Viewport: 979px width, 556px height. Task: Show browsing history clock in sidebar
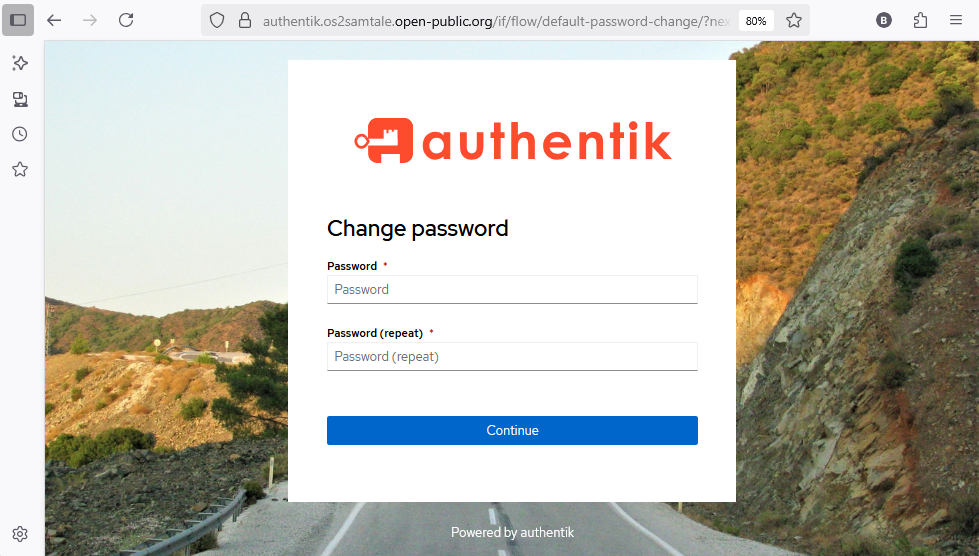(x=20, y=134)
